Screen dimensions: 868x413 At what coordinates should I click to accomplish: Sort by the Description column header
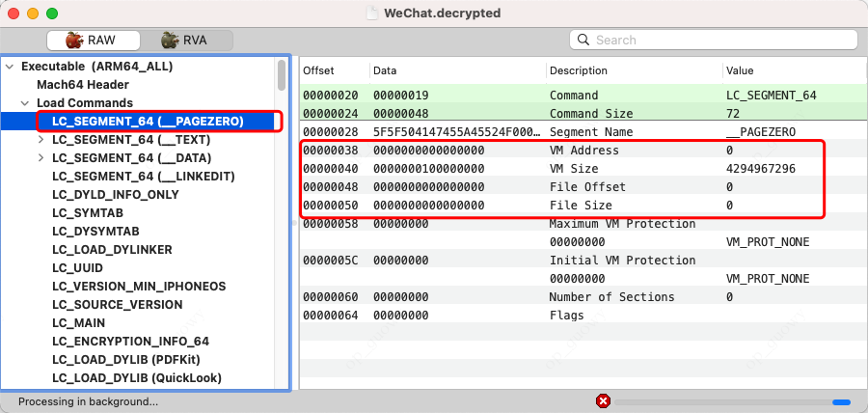[635, 70]
